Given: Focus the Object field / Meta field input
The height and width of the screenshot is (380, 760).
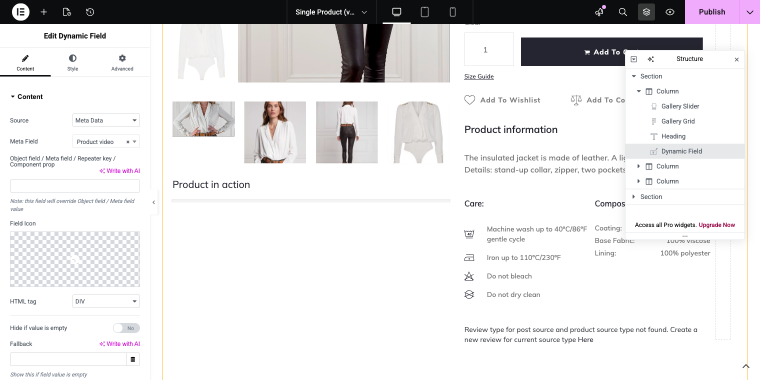Looking at the screenshot, I should [x=75, y=186].
